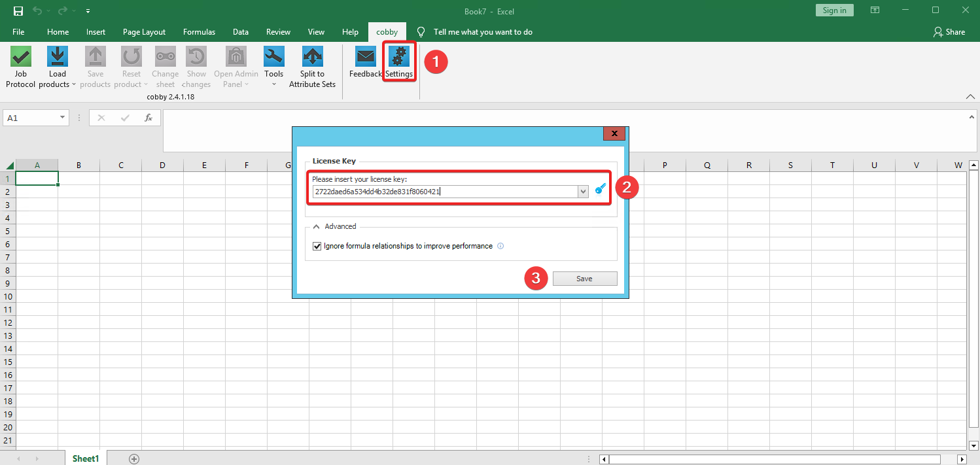The image size is (980, 465).
Task: Switch to the Insert tab
Action: click(x=96, y=32)
